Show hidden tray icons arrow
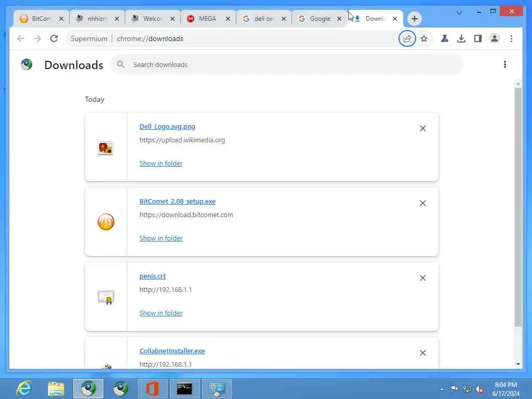 click(442, 389)
